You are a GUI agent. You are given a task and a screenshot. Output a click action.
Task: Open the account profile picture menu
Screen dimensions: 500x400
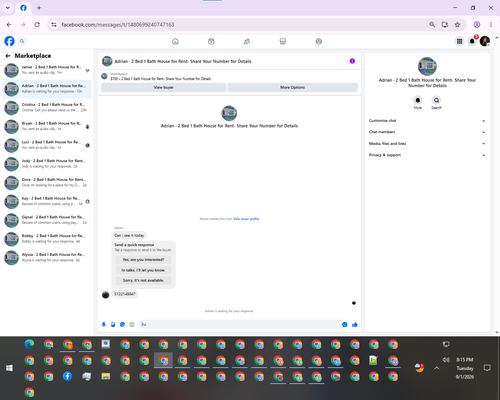[x=485, y=41]
